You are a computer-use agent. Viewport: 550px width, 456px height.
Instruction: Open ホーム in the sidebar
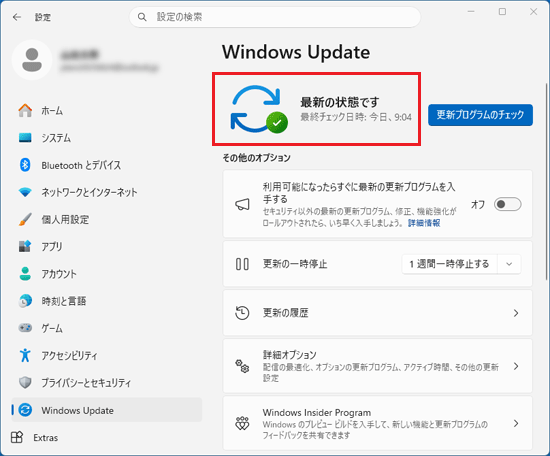tap(107, 110)
